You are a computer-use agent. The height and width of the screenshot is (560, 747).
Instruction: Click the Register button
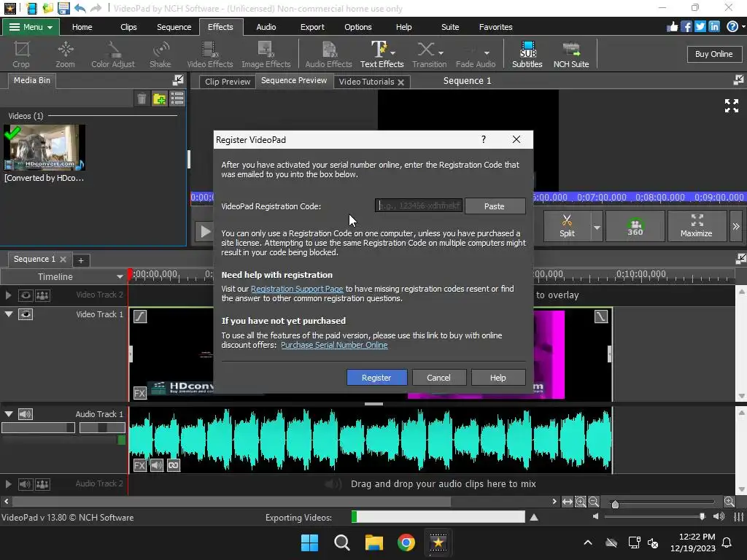click(376, 378)
